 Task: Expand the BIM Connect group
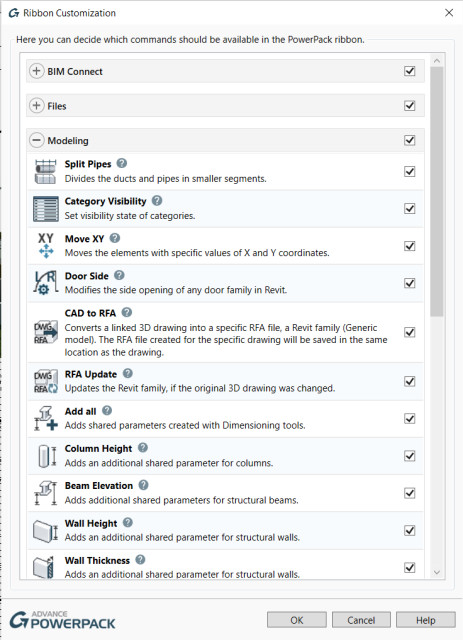36,71
